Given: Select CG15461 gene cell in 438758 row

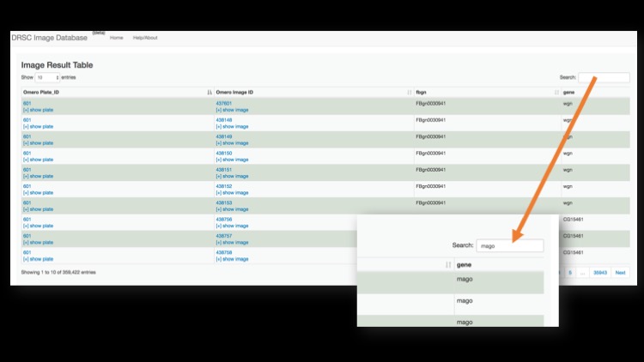Looking at the screenshot, I should point(574,252).
